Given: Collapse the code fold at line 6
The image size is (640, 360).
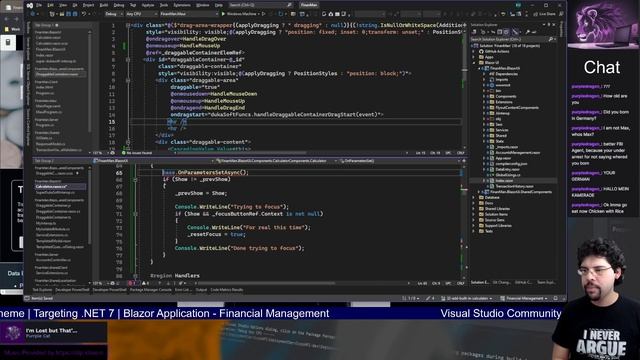Looking at the screenshot, I should [x=128, y=60].
